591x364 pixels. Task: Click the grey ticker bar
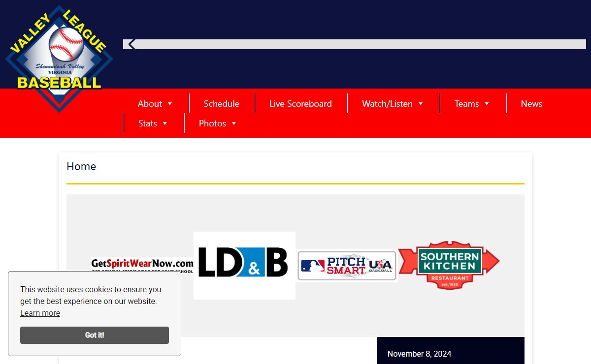pos(355,44)
